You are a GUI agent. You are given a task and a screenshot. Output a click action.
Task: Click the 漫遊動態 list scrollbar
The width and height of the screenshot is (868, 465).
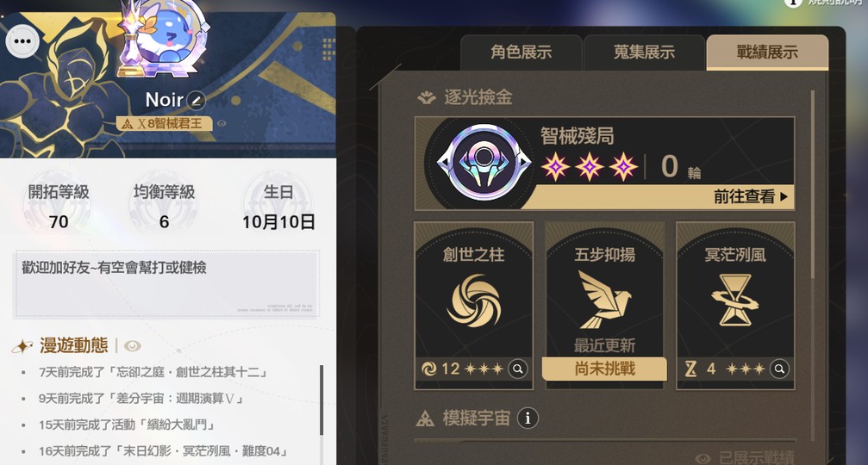(x=322, y=400)
